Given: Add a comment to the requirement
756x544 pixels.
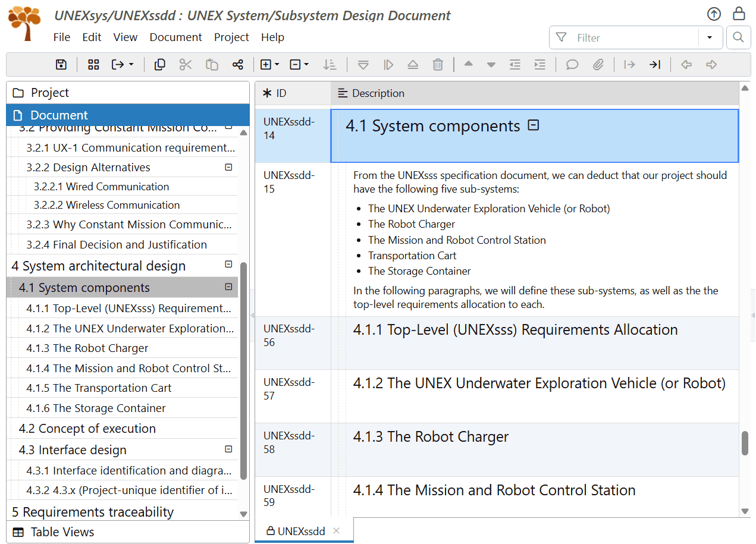Looking at the screenshot, I should coord(572,64).
